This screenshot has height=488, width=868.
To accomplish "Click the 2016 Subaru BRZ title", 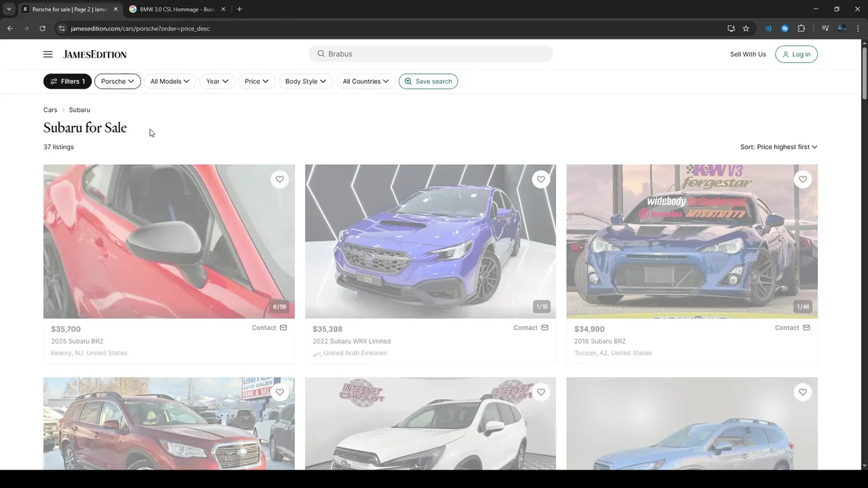I will pyautogui.click(x=600, y=342).
